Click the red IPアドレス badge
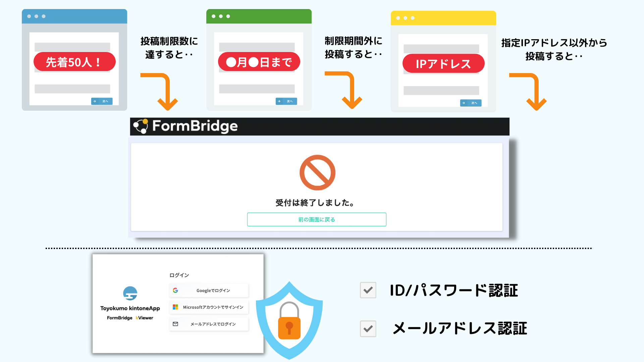This screenshot has height=362, width=644. tap(443, 63)
